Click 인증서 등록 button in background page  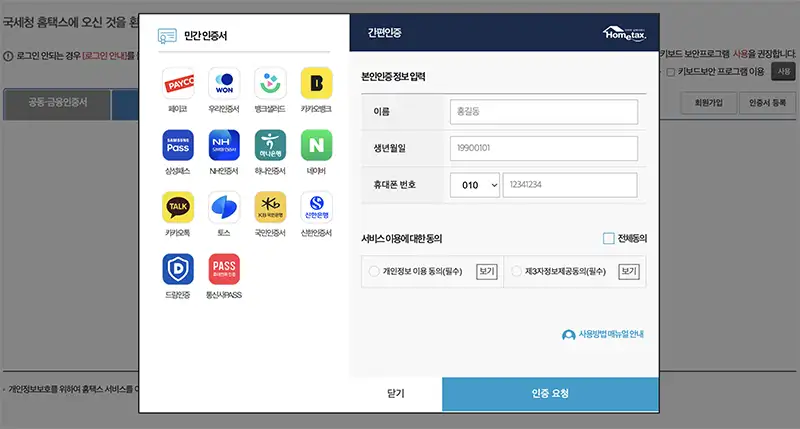tap(767, 103)
